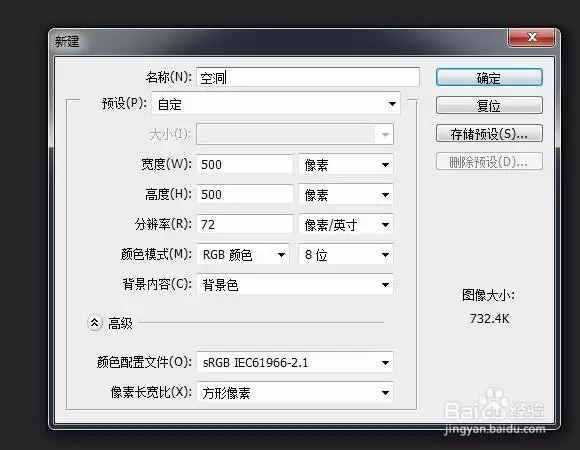
Task: Open 存储预设(S)... save preset dialog
Action: pos(489,133)
